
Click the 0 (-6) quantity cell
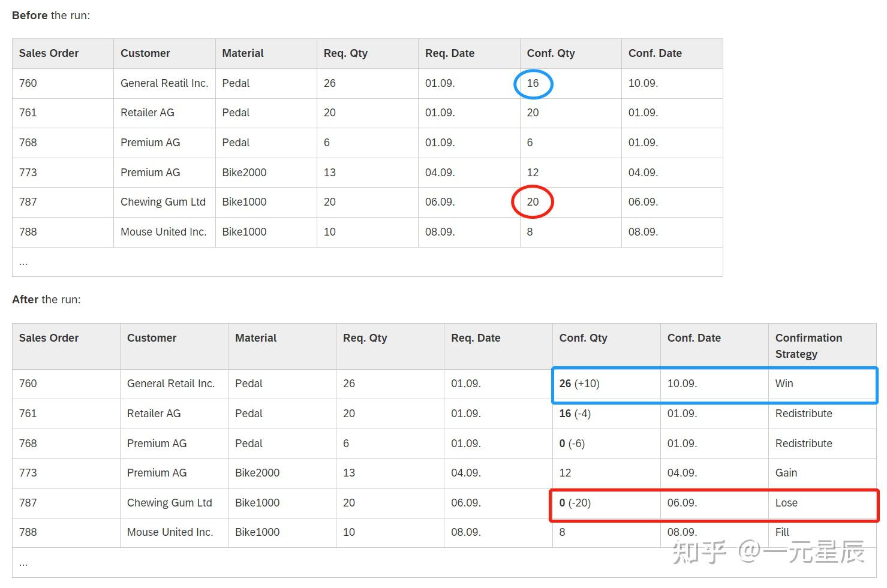572,444
